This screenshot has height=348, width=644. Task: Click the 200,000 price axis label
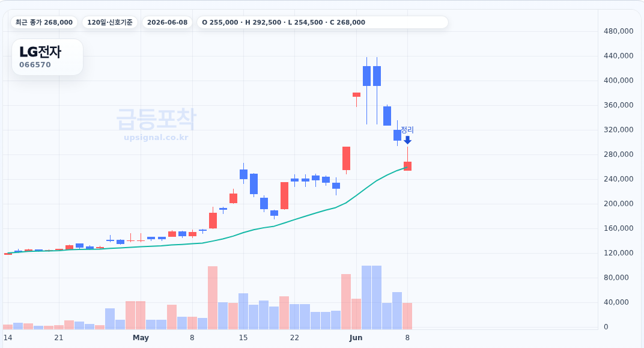pyautogui.click(x=618, y=204)
